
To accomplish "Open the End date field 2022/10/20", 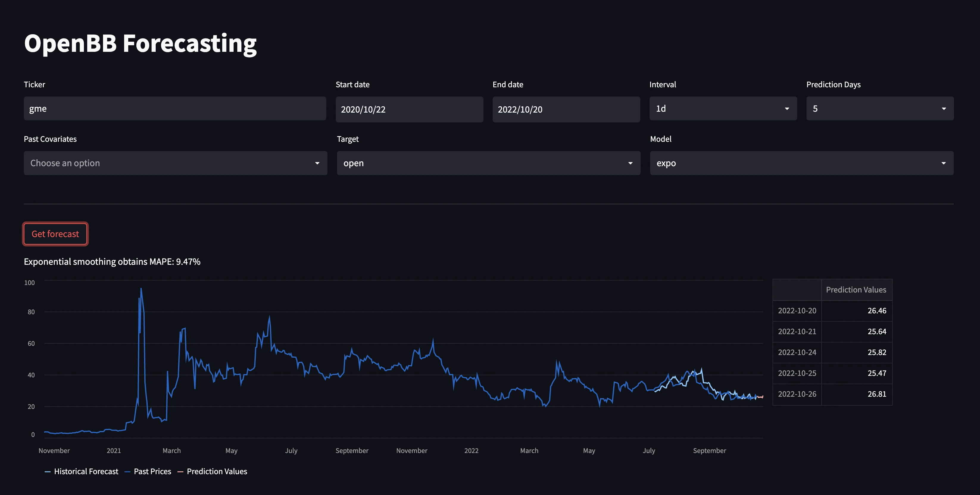I will [x=566, y=109].
